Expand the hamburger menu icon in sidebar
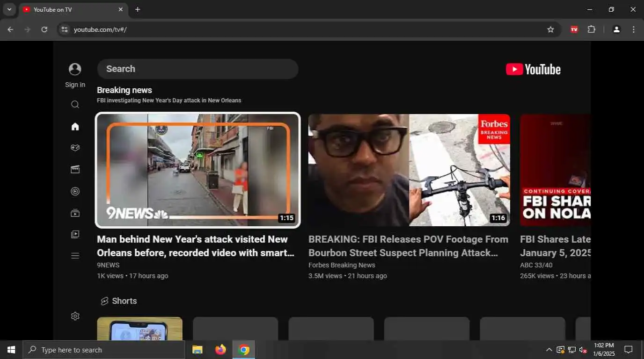 pyautogui.click(x=75, y=256)
